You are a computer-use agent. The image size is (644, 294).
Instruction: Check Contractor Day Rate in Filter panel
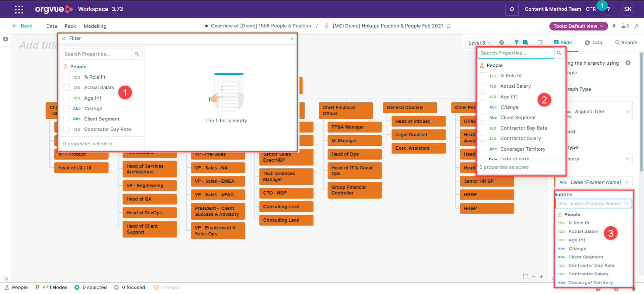(x=66, y=129)
